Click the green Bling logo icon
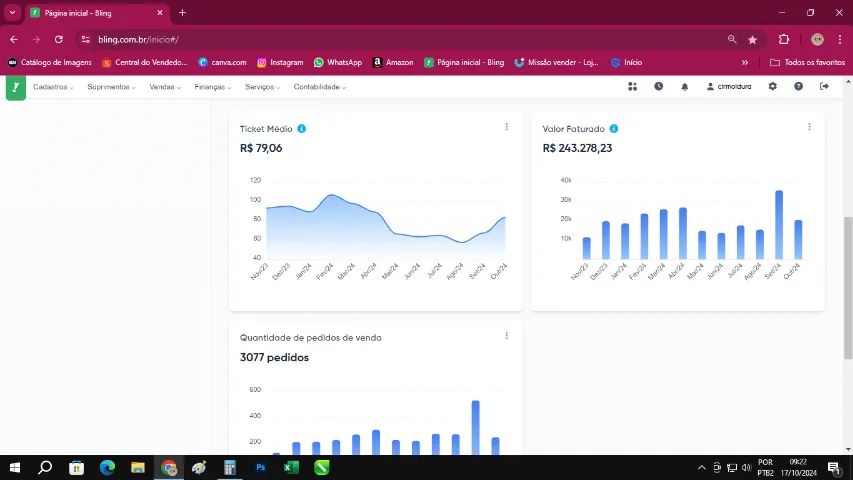 click(x=15, y=87)
